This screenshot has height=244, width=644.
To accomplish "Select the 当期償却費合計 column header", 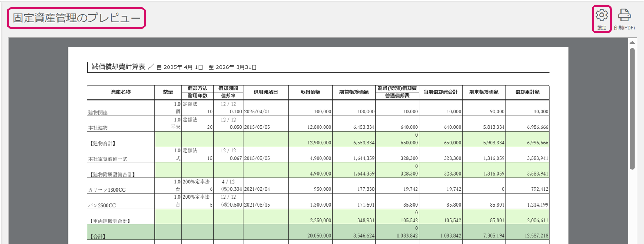I will (440, 92).
